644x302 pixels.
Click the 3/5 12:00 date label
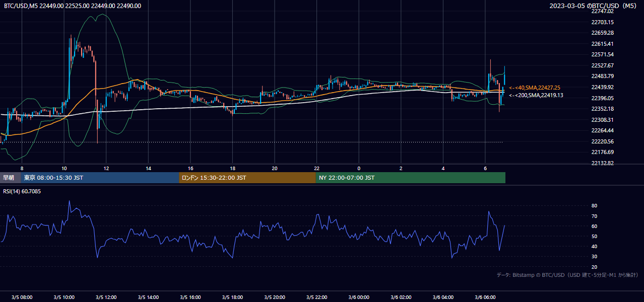click(106, 297)
